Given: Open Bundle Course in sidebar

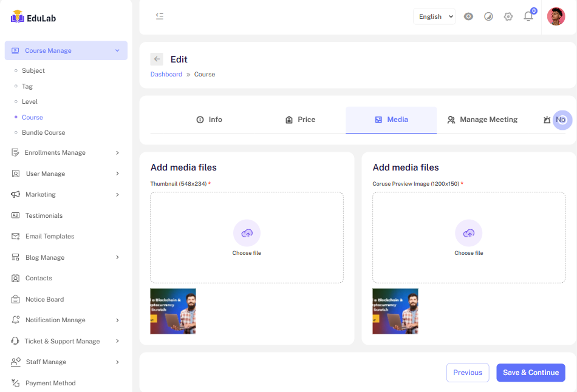Looking at the screenshot, I should click(43, 132).
